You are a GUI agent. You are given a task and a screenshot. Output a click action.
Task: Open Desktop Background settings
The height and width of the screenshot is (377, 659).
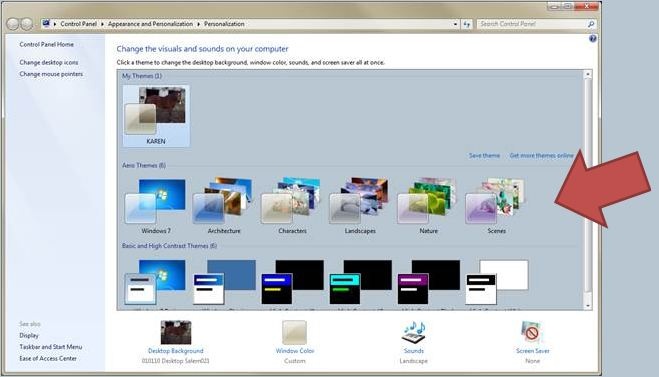coord(176,332)
